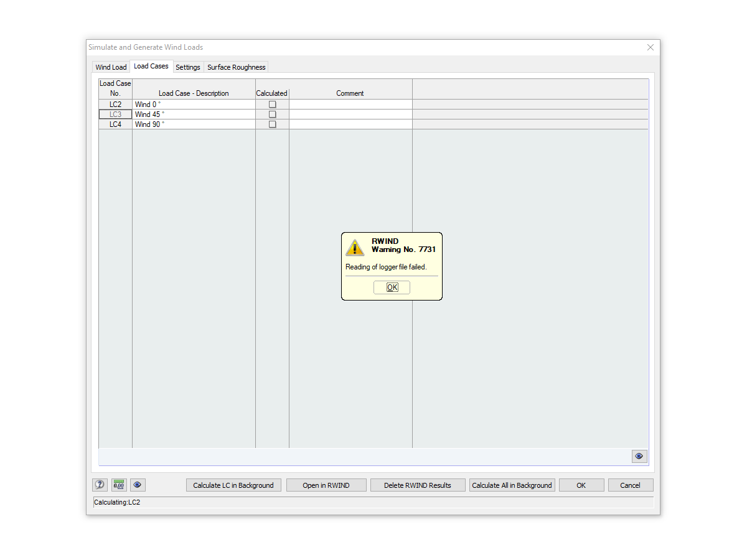The height and width of the screenshot is (560, 747).
Task: Select the LC2 row number cell
Action: click(116, 105)
